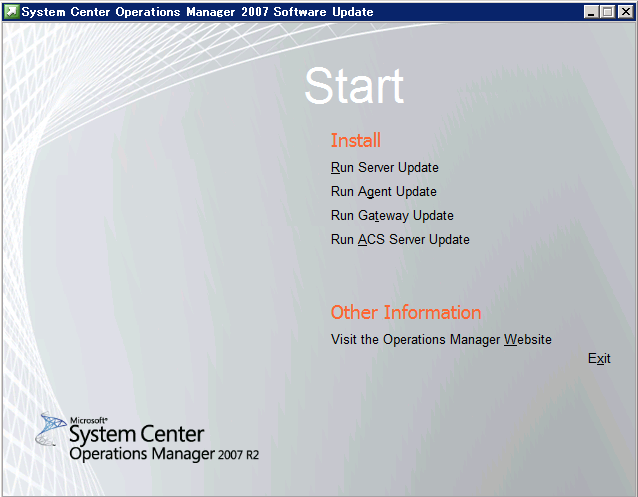The height and width of the screenshot is (497, 638).
Task: Open Run ACS Server Update
Action: point(400,239)
